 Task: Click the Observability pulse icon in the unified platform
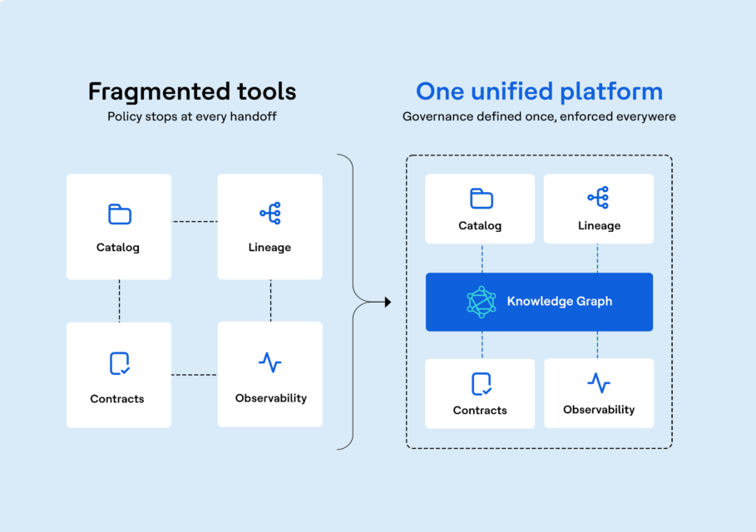pyautogui.click(x=599, y=383)
